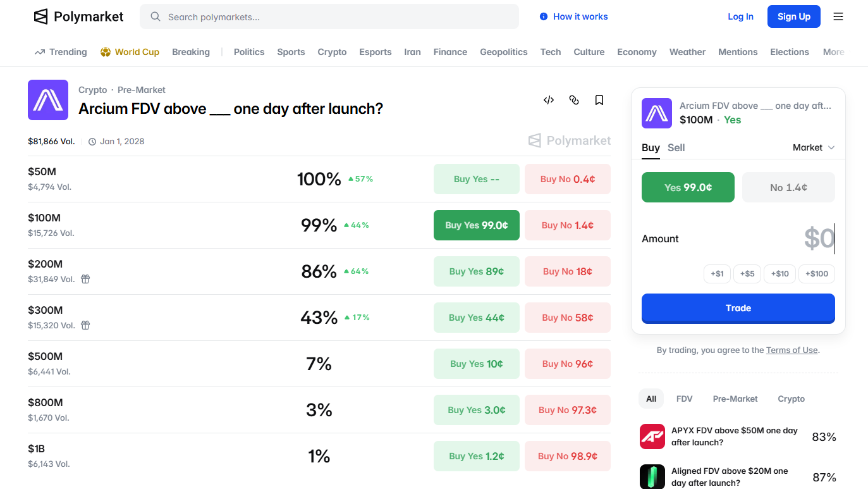
Task: Copy the market link with the chain icon
Action: pyautogui.click(x=574, y=100)
